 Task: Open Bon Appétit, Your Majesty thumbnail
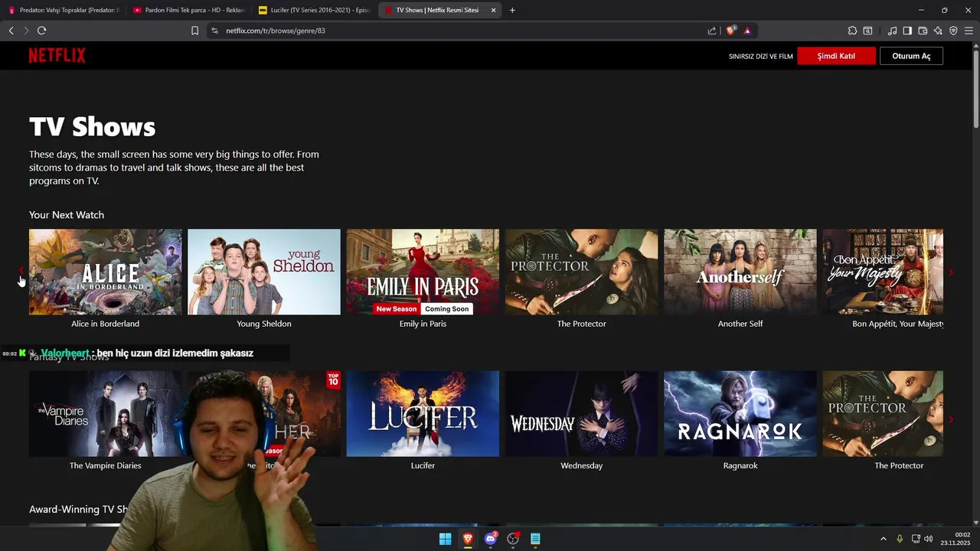click(883, 272)
